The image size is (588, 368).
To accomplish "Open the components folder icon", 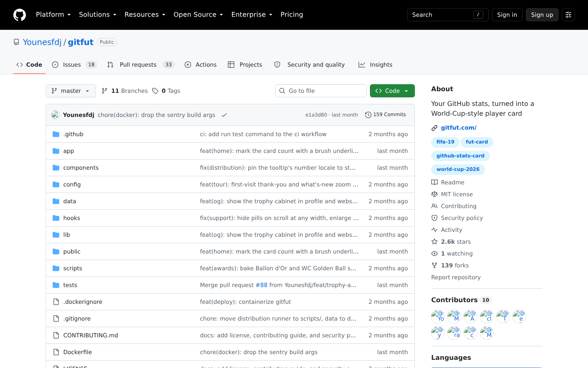I will (x=56, y=168).
